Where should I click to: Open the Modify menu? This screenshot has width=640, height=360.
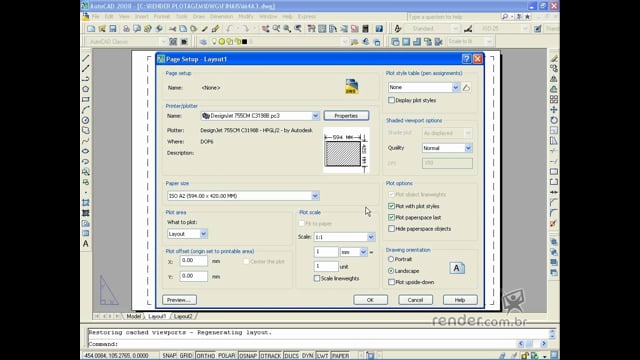pyautogui.click(x=246, y=16)
